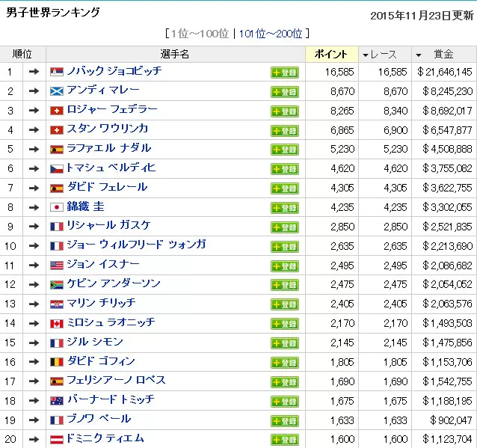Click the Scottish flag icon beside アンディ マレー
This screenshot has width=477, height=448.
click(x=57, y=91)
